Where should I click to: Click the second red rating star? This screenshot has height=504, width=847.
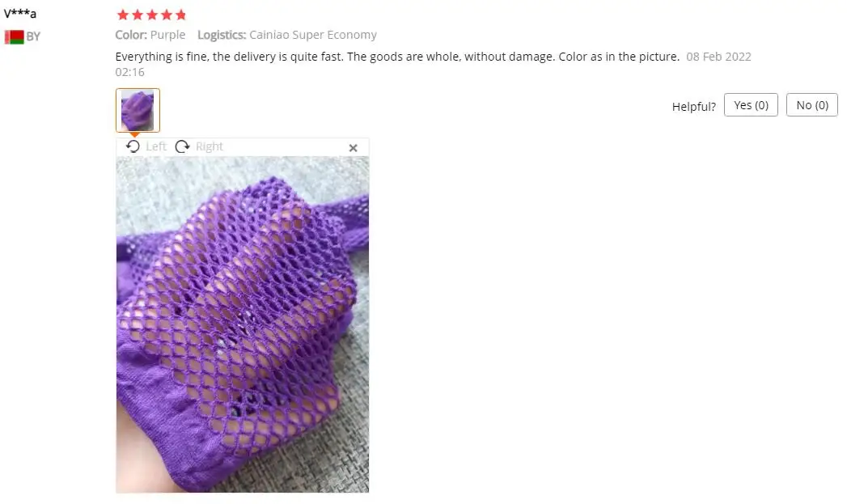tap(138, 15)
